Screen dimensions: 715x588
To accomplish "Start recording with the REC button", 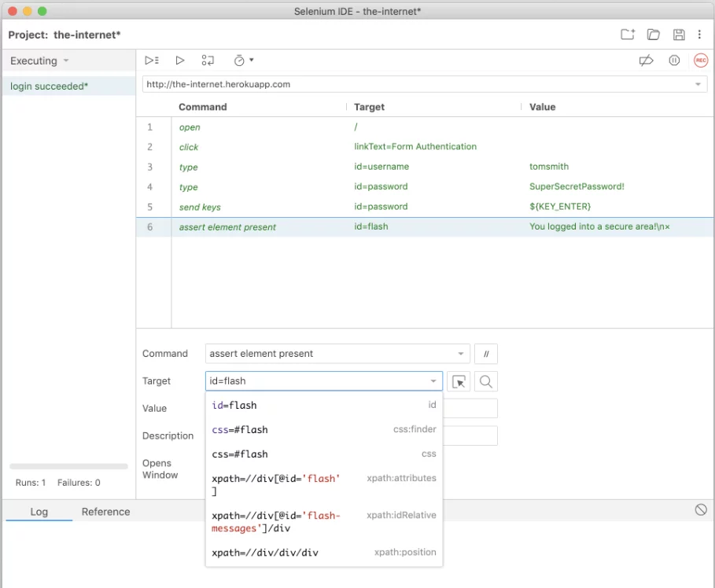I will (700, 61).
